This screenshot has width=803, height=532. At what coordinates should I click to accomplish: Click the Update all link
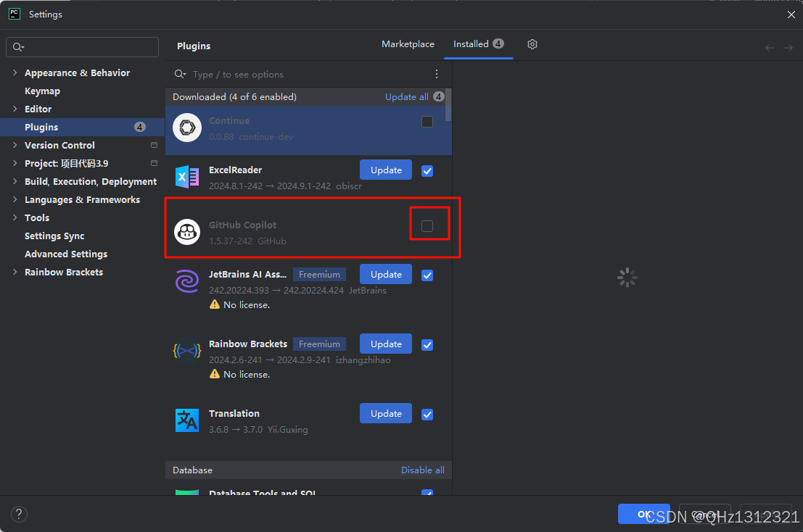(407, 96)
